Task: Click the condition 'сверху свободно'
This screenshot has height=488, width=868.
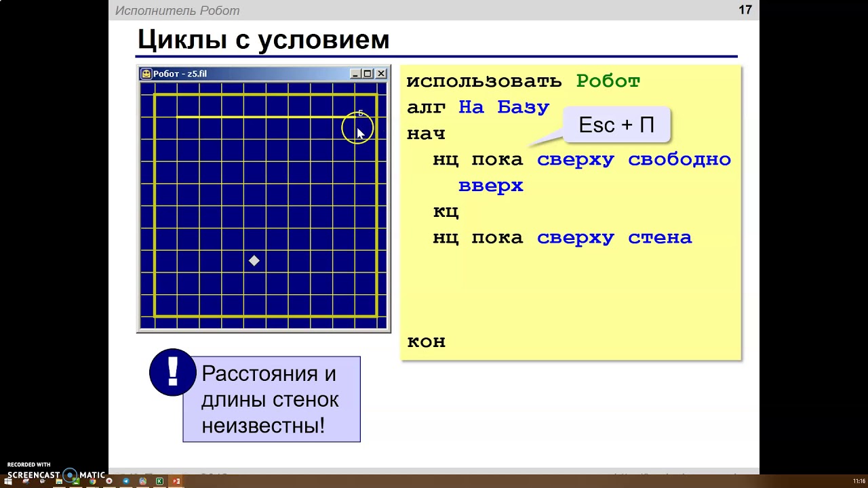Action: click(x=634, y=160)
